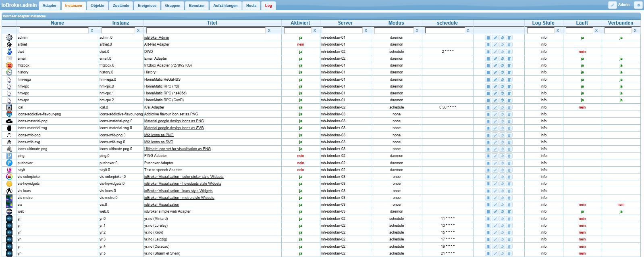Delete the yr.0 Mintard instance
Screen dimensions: 644x257
509,219
